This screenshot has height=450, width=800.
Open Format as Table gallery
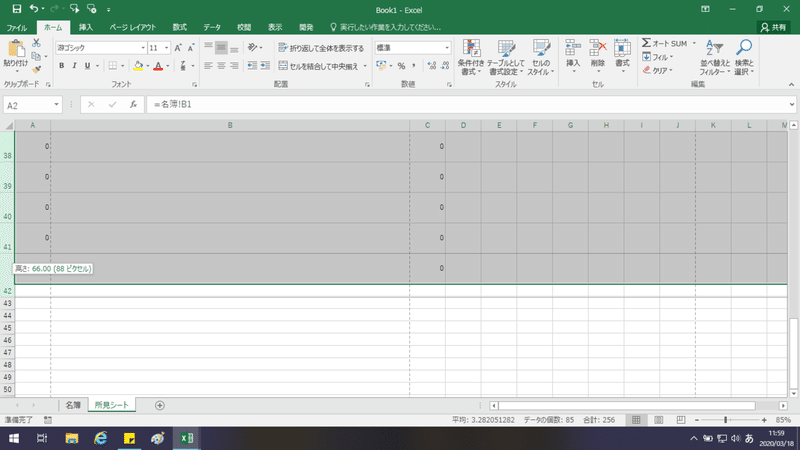coord(506,57)
